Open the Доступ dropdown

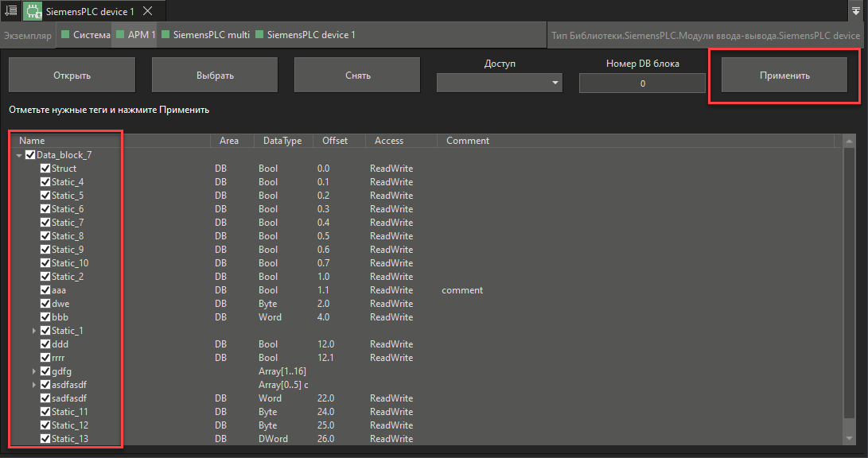pos(500,83)
